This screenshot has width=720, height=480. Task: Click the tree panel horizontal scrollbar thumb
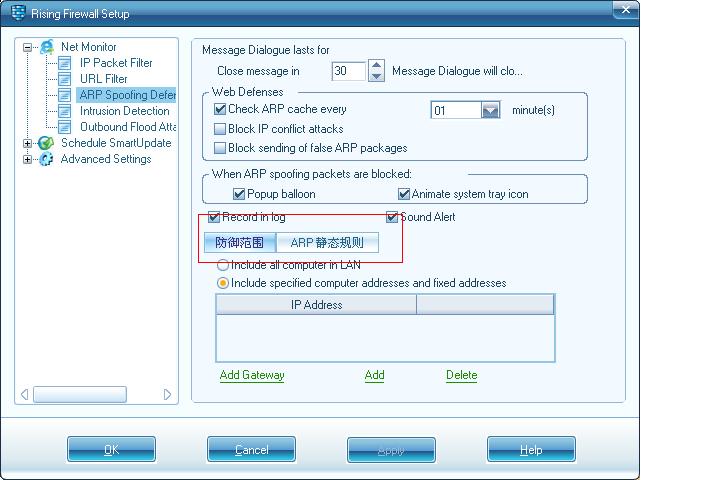pyautogui.click(x=80, y=395)
